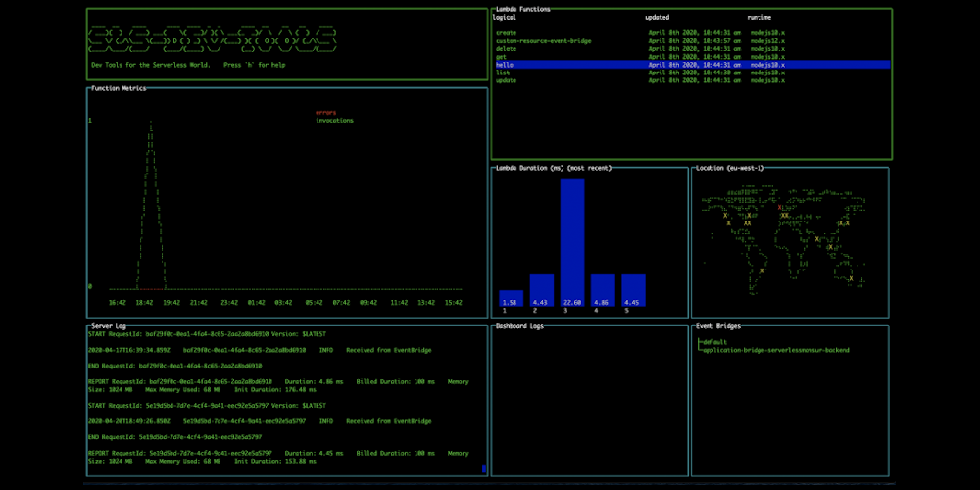Click the 05:42 time axis label
The height and width of the screenshot is (490, 980).
[314, 303]
